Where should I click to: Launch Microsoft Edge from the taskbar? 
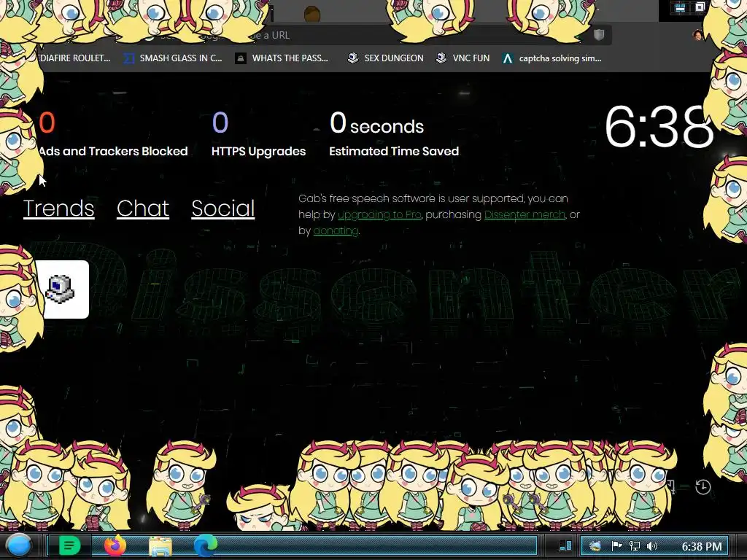tap(205, 545)
